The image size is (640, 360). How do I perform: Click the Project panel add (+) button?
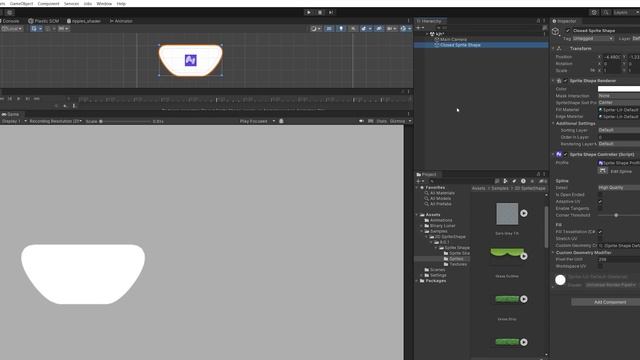[x=419, y=181]
